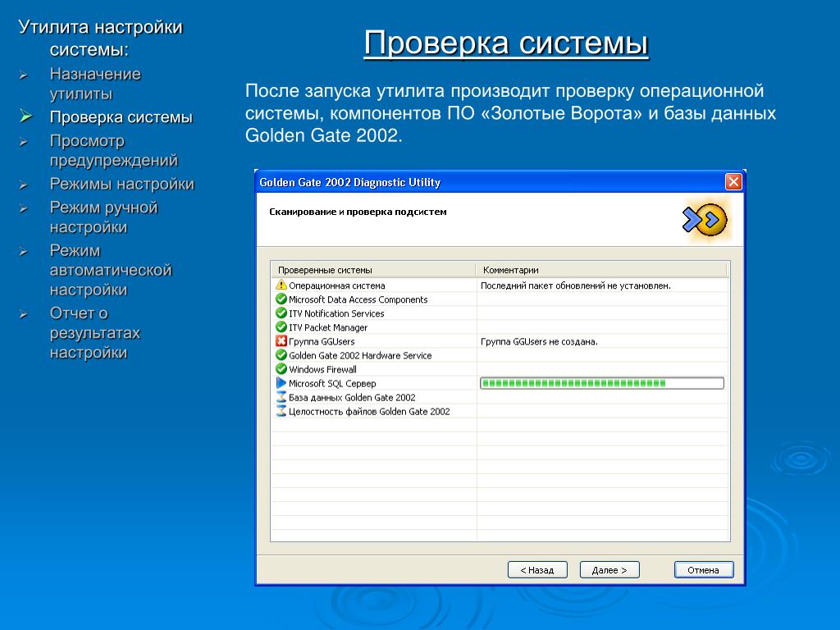
Task: Click the Golden Gate logo icon in dialog header
Action: click(705, 220)
